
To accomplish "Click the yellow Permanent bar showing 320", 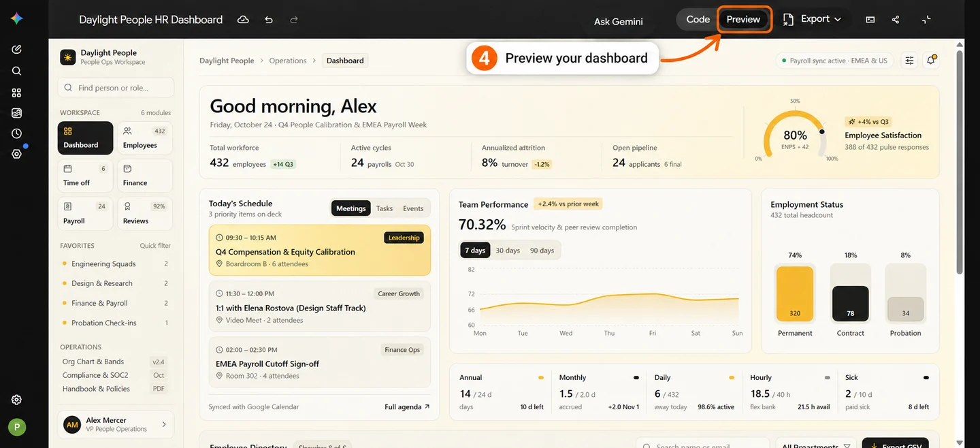I will (x=795, y=294).
